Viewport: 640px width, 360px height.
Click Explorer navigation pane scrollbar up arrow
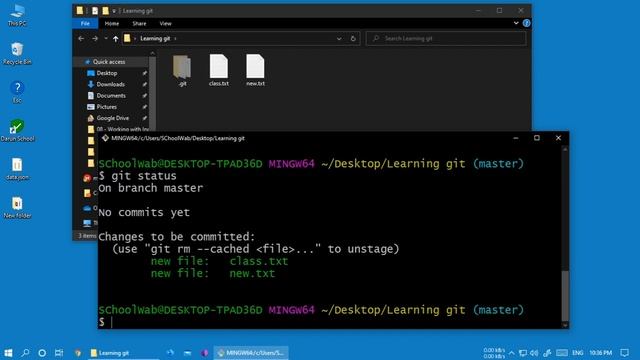tap(152, 53)
